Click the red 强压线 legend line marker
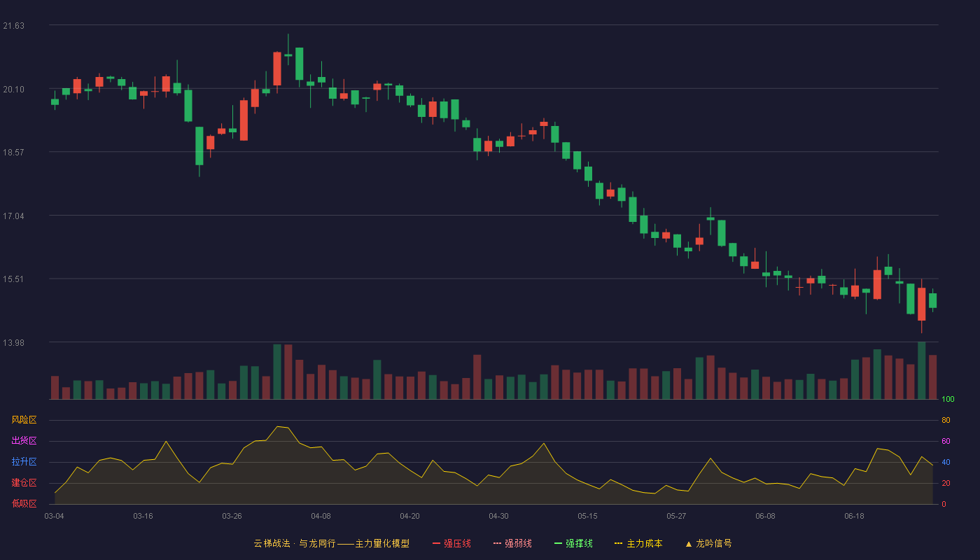The width and height of the screenshot is (980, 560). tap(436, 544)
